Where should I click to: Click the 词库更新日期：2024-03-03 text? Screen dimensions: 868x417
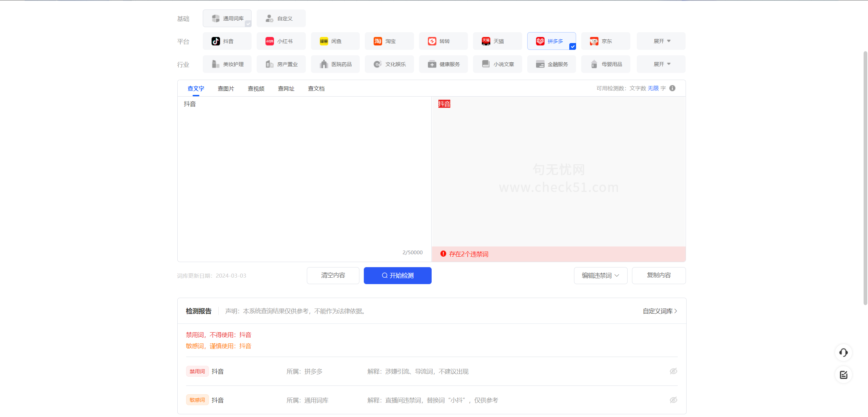click(212, 276)
